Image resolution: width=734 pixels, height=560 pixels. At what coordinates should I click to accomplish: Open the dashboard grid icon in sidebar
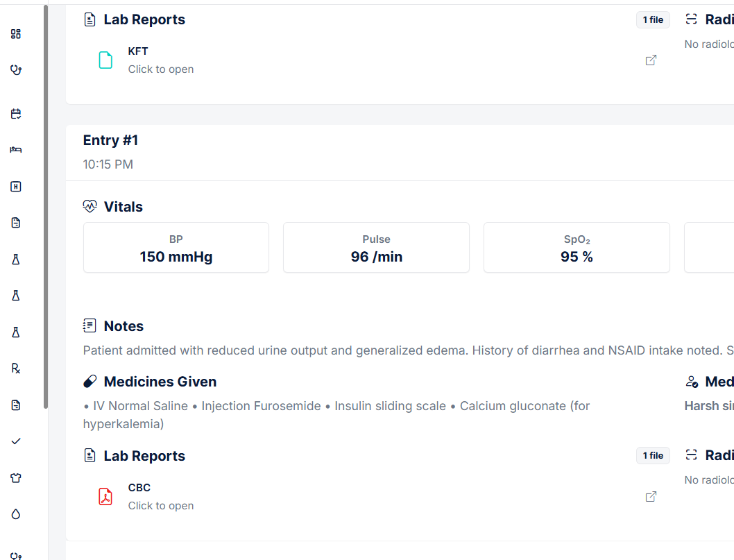coord(16,33)
